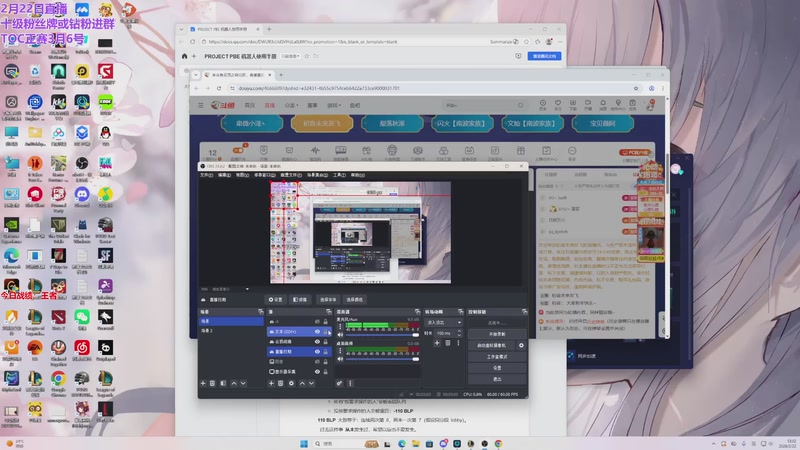
Task: Click 闪火【南波家族】 banner button
Action: pos(462,123)
